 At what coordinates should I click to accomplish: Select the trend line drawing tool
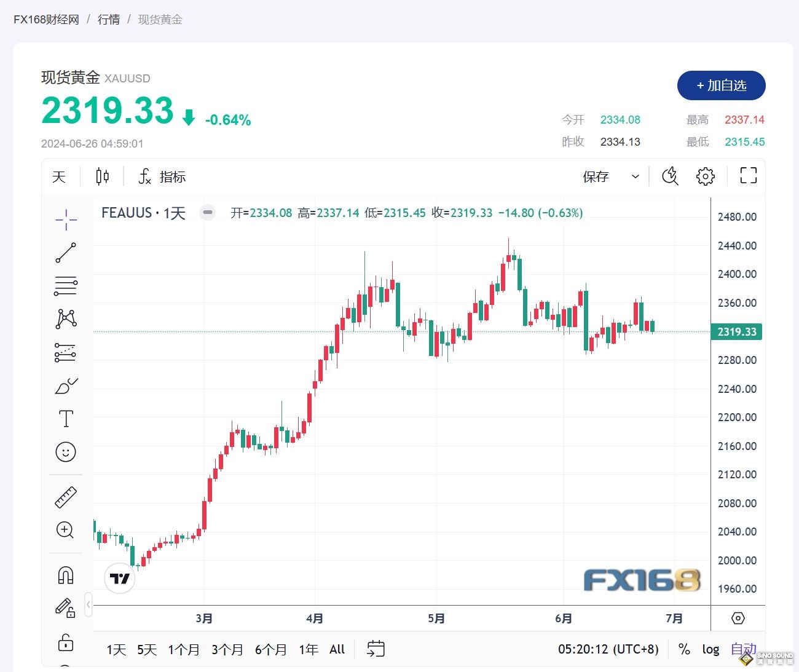coord(66,253)
